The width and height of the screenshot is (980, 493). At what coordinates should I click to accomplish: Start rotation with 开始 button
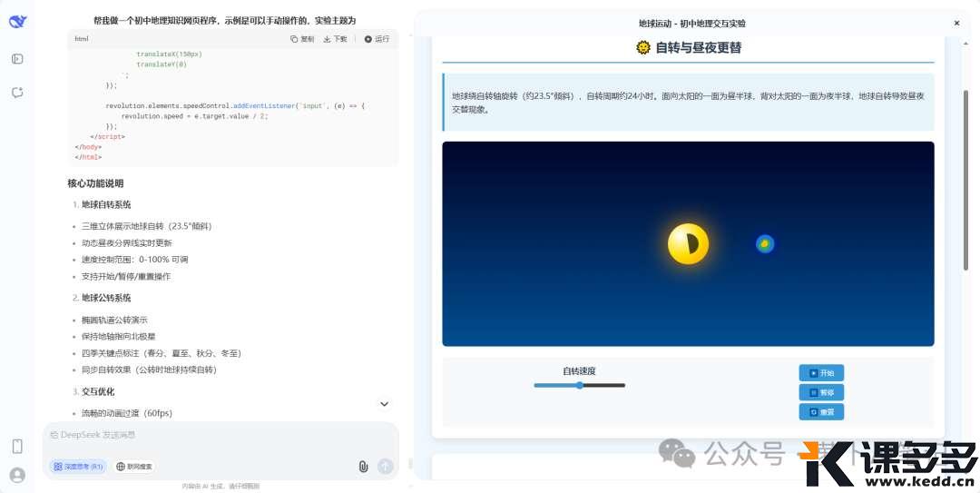[x=821, y=373]
